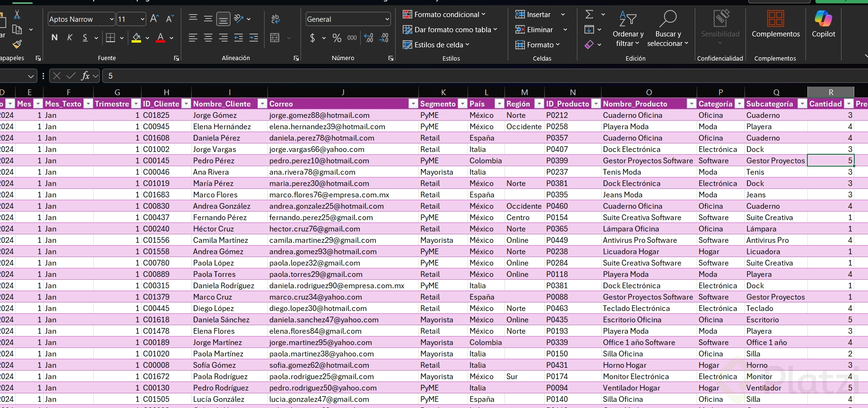Apply percent style format
The image size is (868, 408).
[337, 38]
